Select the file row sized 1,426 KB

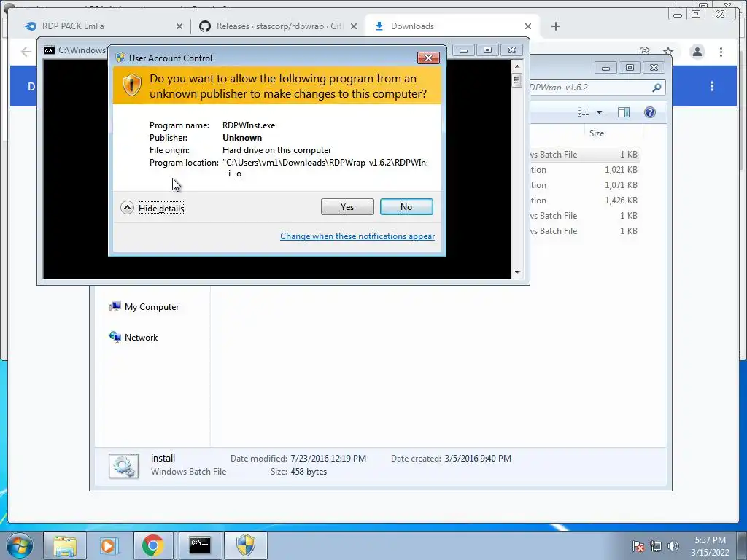click(x=584, y=201)
